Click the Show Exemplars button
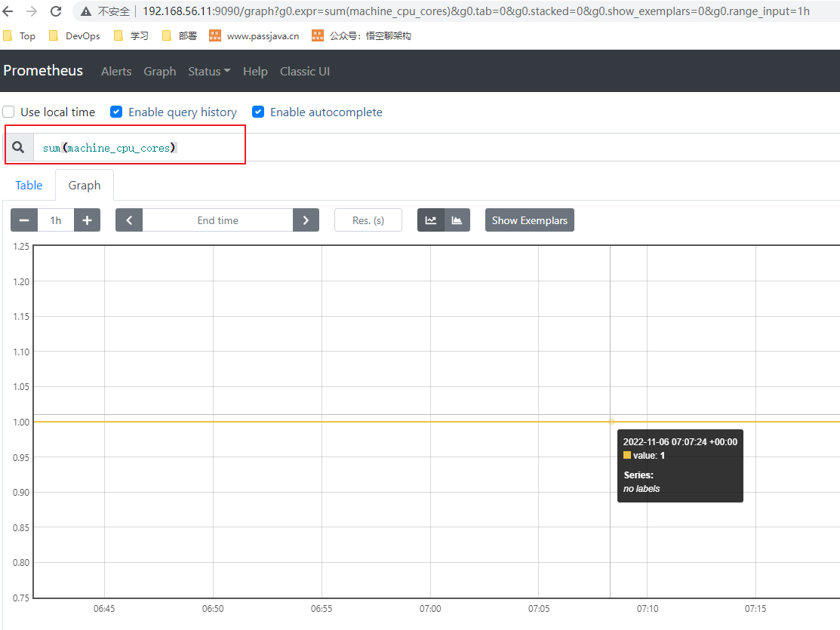840x630 pixels. 529,220
